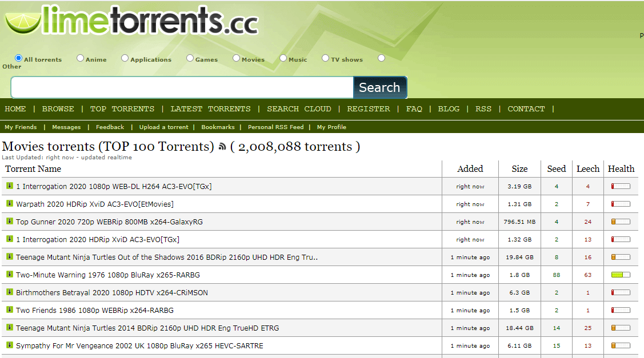644x358 pixels.
Task: Open Messages link
Action: tap(66, 127)
